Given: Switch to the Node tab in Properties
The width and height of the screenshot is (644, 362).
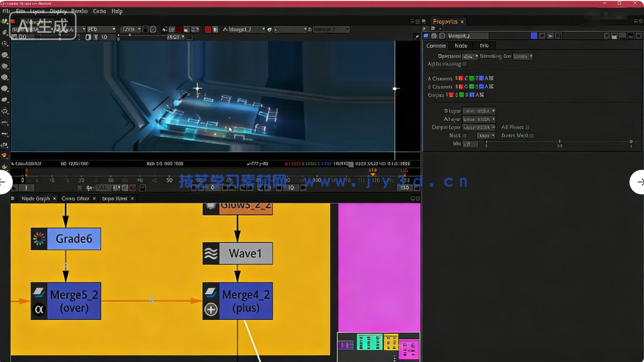Looking at the screenshot, I should [461, 46].
